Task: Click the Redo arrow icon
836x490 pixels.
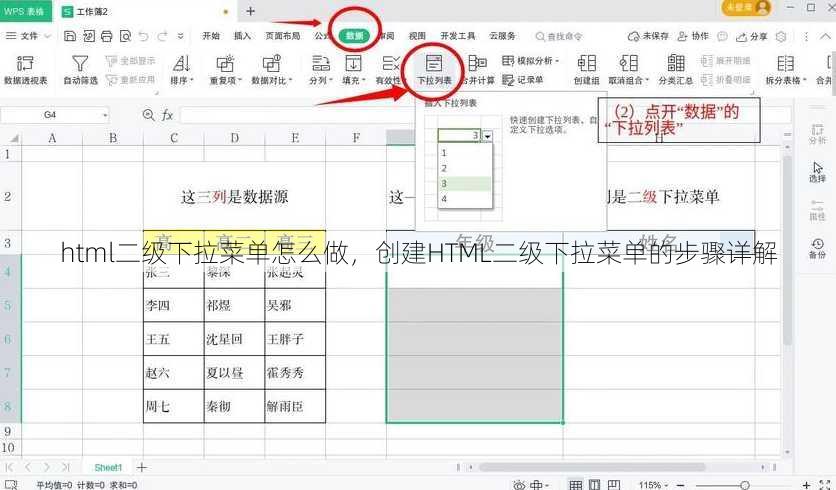Action: tap(162, 36)
